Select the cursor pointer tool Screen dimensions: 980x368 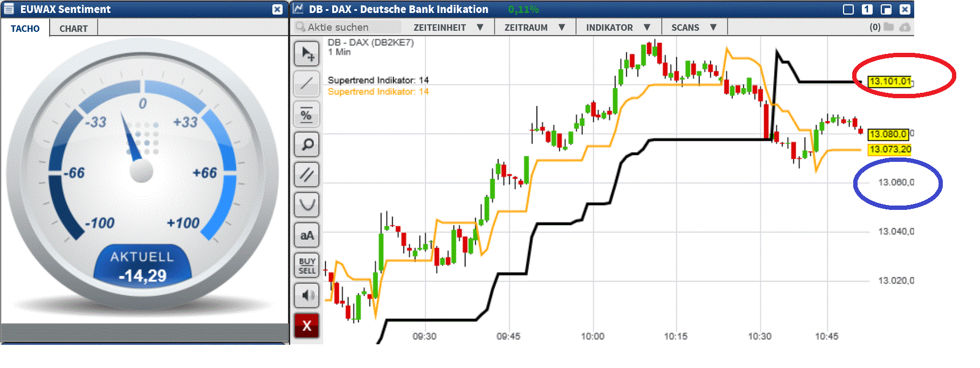pos(307,53)
